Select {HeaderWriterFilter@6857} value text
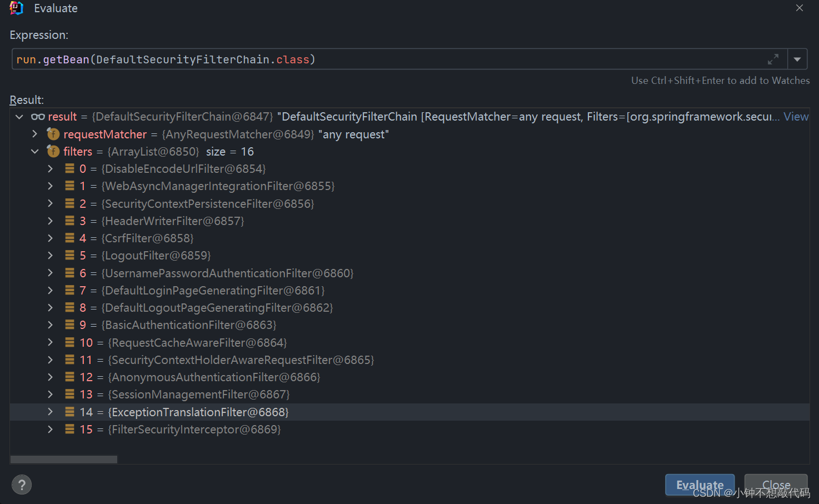This screenshot has height=504, width=819. coord(173,221)
